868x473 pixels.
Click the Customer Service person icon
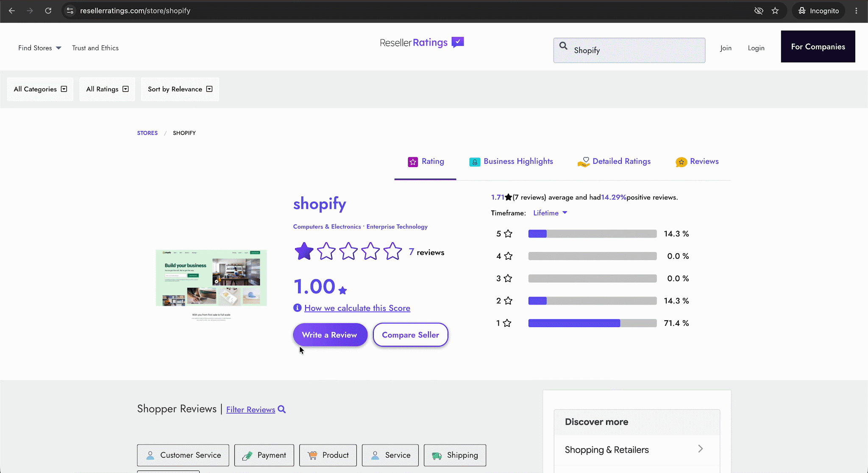click(150, 455)
